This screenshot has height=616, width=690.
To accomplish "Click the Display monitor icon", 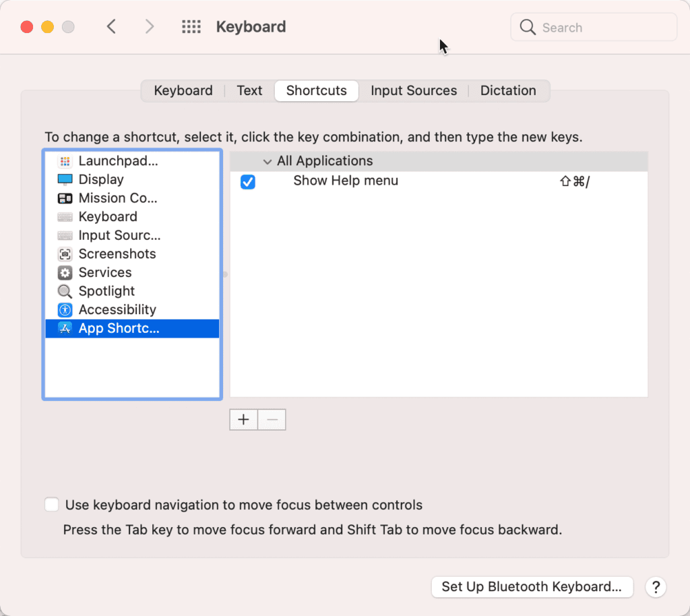I will pyautogui.click(x=65, y=179).
